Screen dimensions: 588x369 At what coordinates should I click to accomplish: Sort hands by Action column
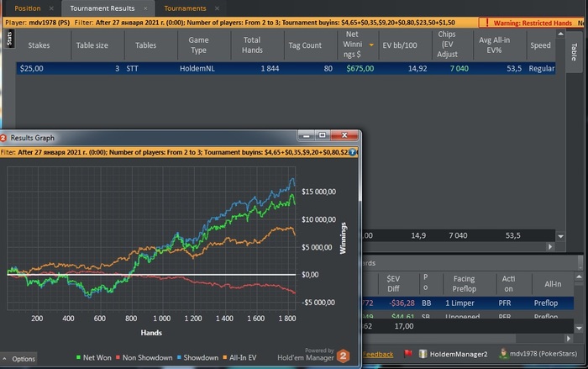click(x=508, y=283)
